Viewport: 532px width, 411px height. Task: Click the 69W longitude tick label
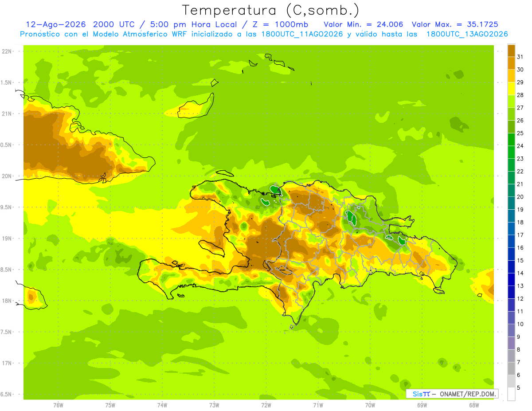422,405
